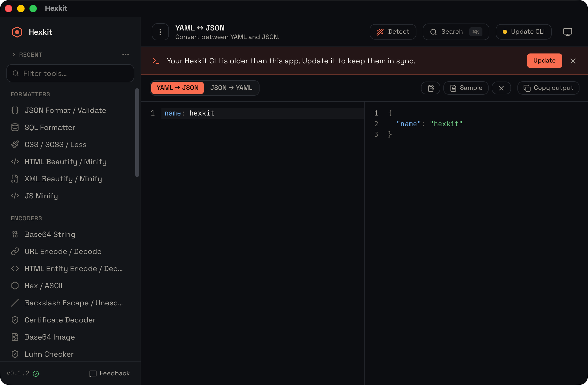588x385 pixels.
Task: Expand the RECENT section chevron
Action: coord(14,55)
